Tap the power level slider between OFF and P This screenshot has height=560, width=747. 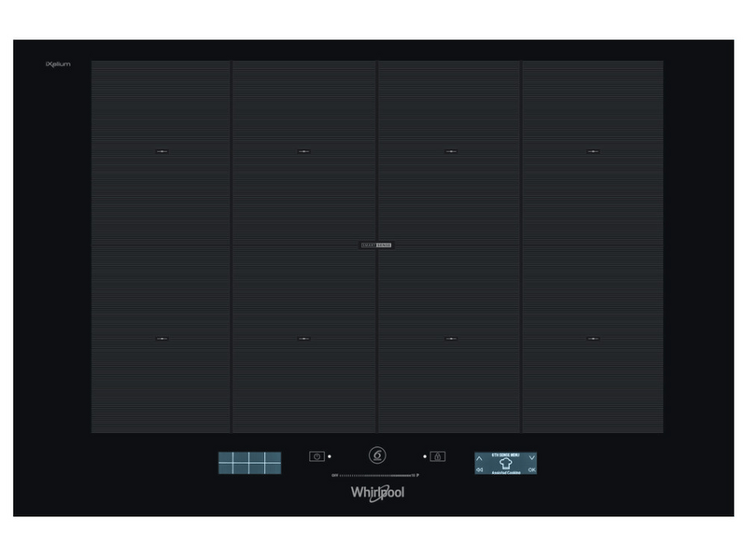tap(375, 475)
